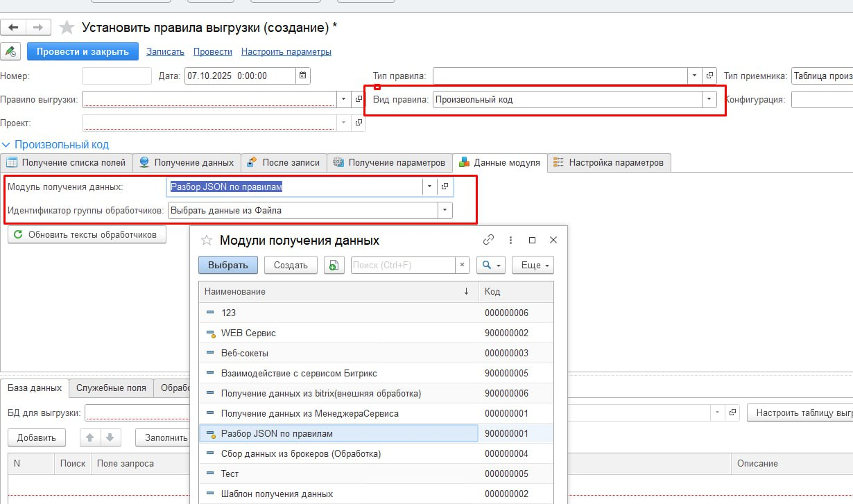
Task: Get link to Модули получения данных window
Action: [488, 240]
